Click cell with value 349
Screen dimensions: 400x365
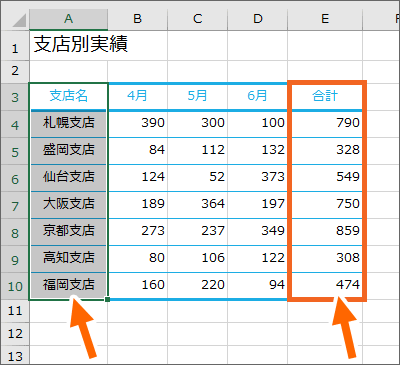pos(258,232)
